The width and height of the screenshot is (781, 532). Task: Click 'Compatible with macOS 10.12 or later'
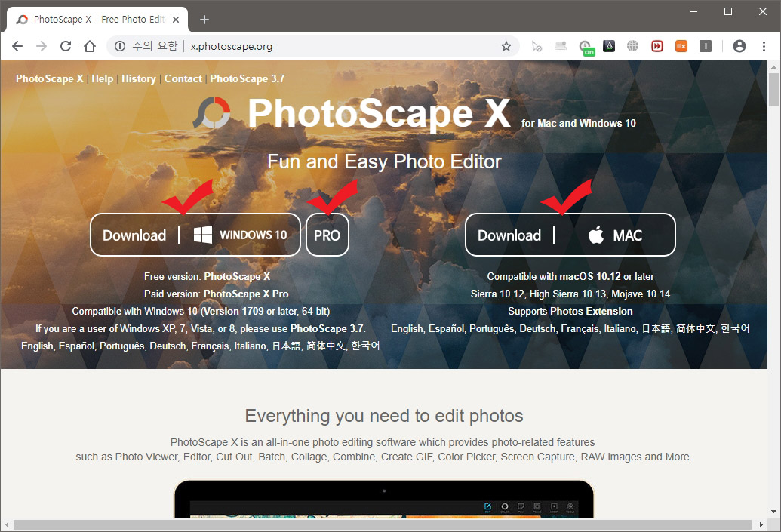click(x=570, y=276)
